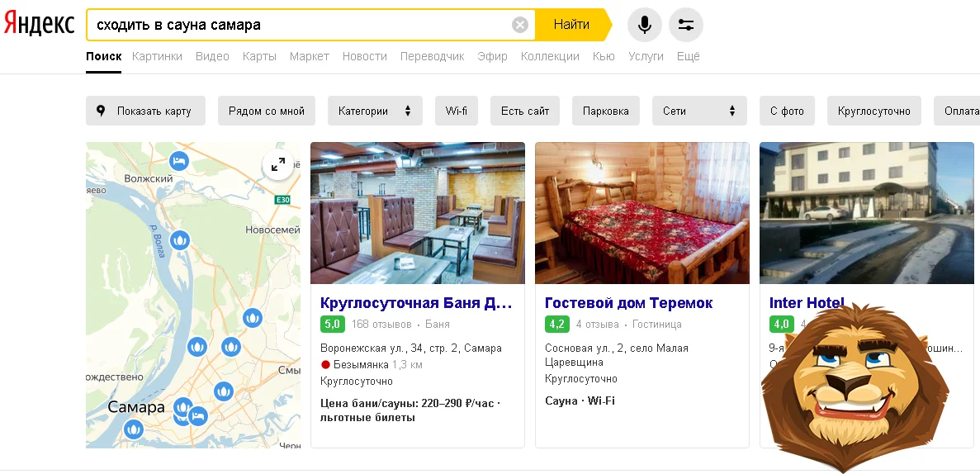Switch to the Маркет tab
Viewport: 980px width, 474px height.
(x=310, y=56)
